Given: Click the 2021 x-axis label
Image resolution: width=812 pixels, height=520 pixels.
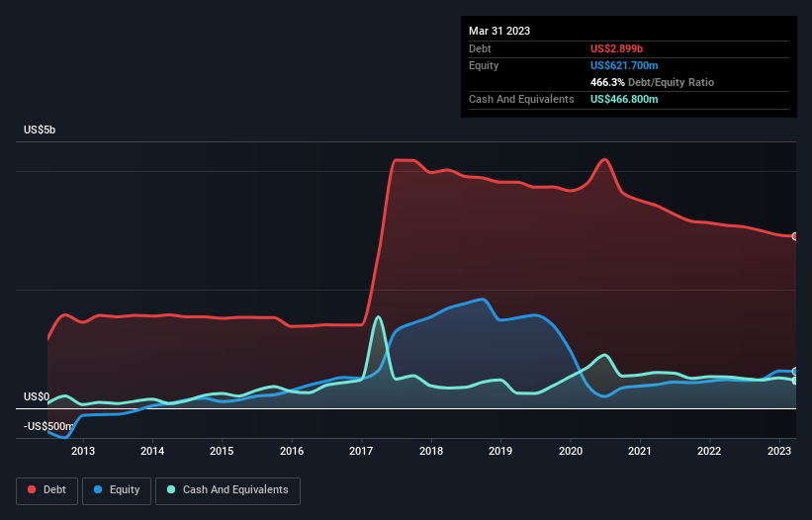Looking at the screenshot, I should click(640, 451).
